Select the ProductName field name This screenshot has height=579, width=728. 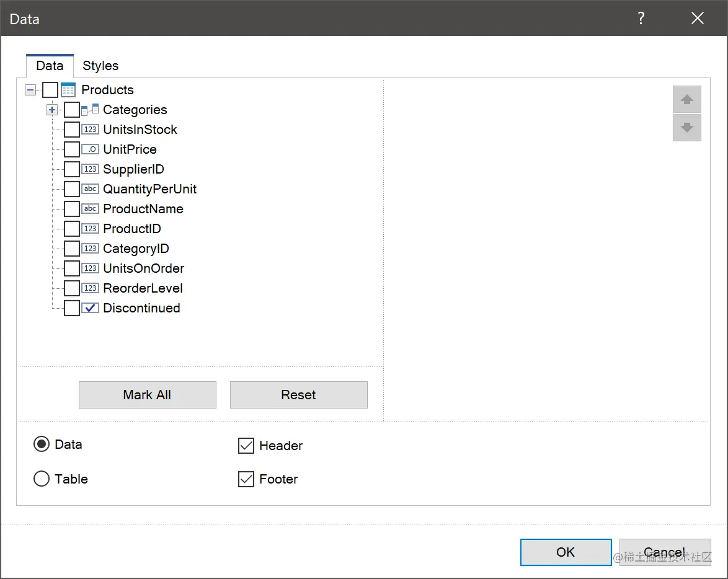pyautogui.click(x=143, y=209)
